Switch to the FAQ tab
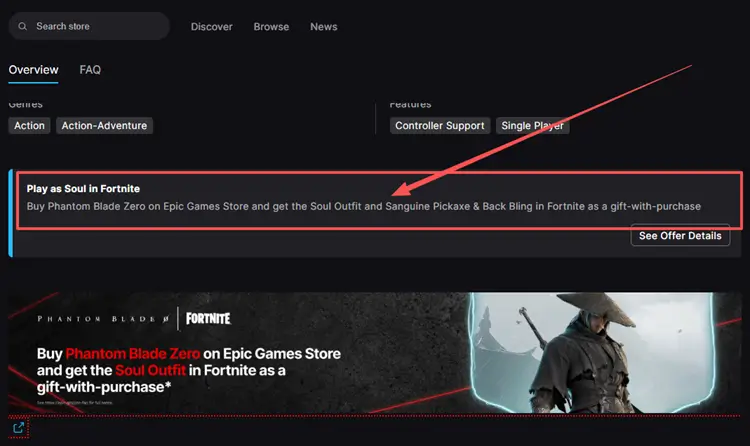The width and height of the screenshot is (750, 446). (90, 70)
